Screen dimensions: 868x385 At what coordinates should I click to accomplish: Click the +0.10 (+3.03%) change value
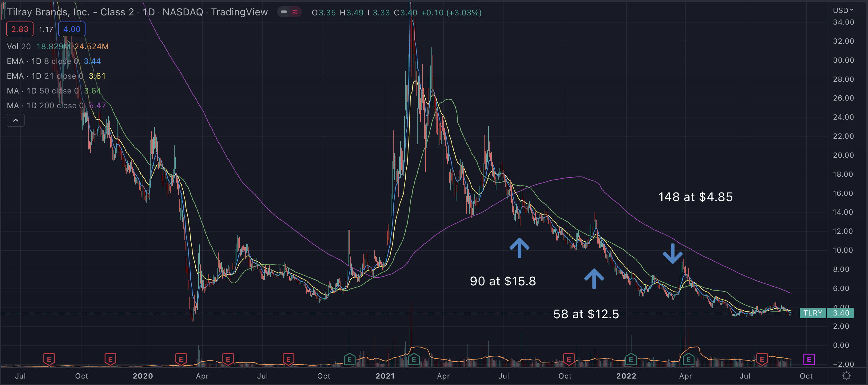click(x=451, y=13)
